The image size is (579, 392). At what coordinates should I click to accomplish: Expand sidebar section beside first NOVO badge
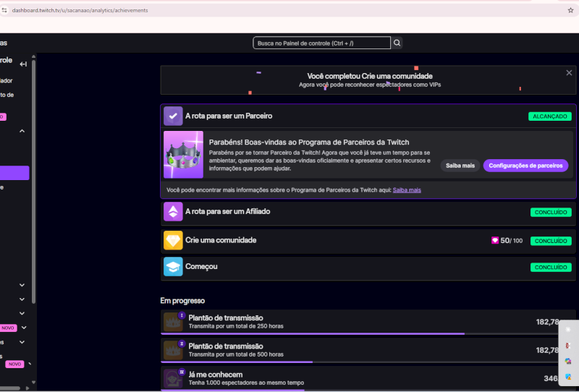pyautogui.click(x=24, y=328)
